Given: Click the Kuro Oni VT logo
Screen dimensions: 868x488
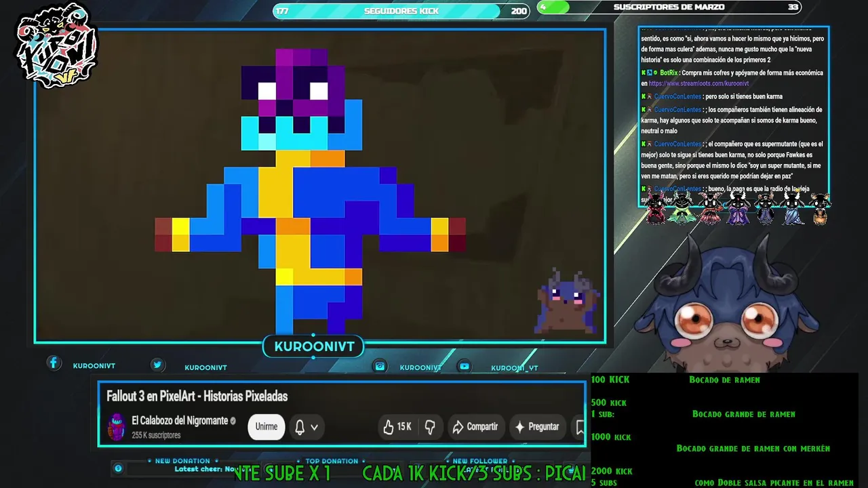Looking at the screenshot, I should tap(57, 46).
